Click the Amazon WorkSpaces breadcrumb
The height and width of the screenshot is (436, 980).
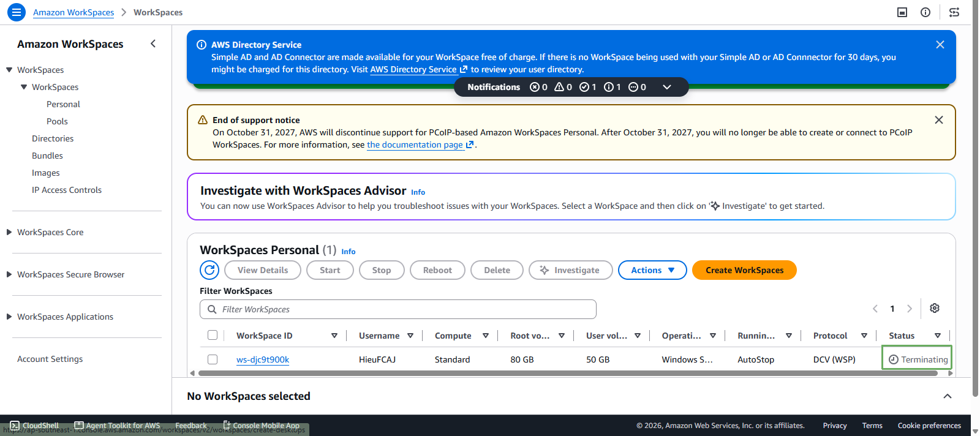(73, 12)
